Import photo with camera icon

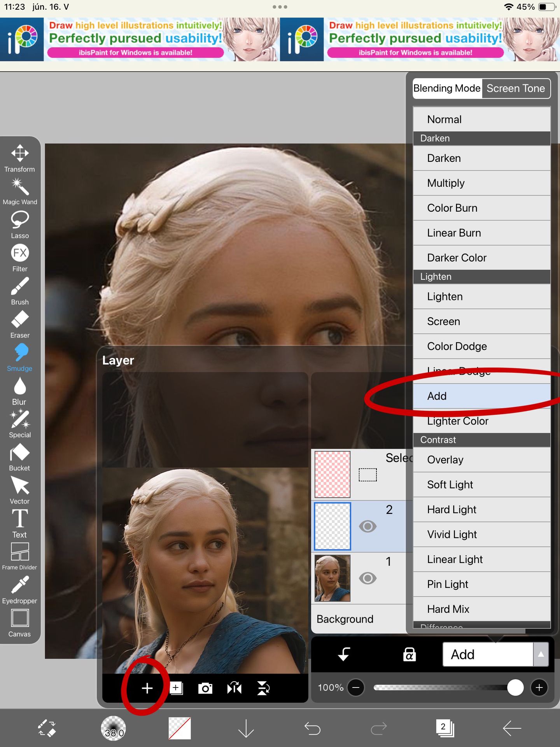point(205,688)
